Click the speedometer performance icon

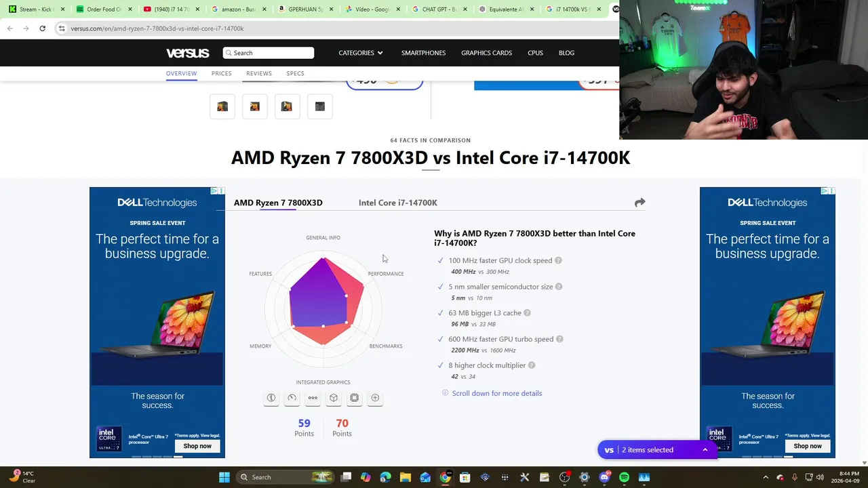point(292,398)
